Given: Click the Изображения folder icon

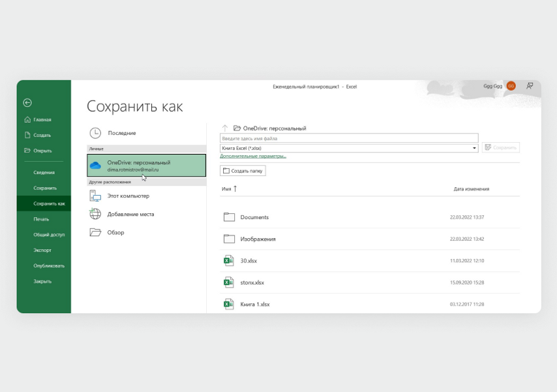Looking at the screenshot, I should (229, 239).
